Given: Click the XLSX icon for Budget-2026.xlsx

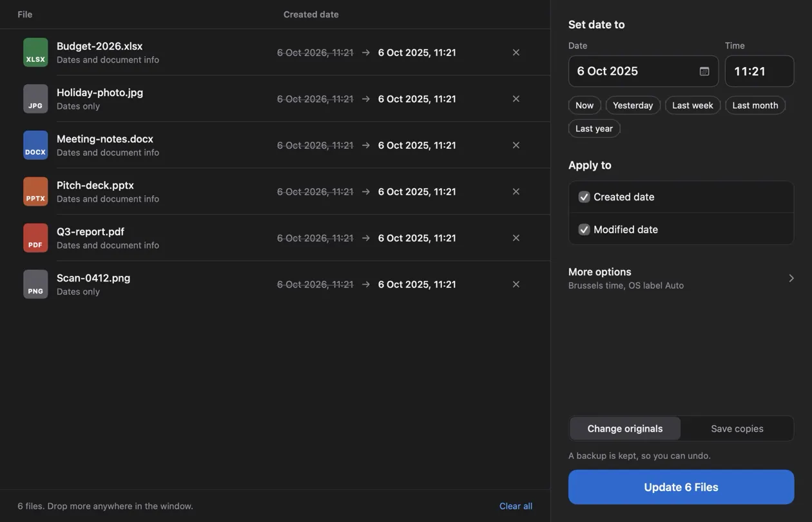Looking at the screenshot, I should pos(35,52).
